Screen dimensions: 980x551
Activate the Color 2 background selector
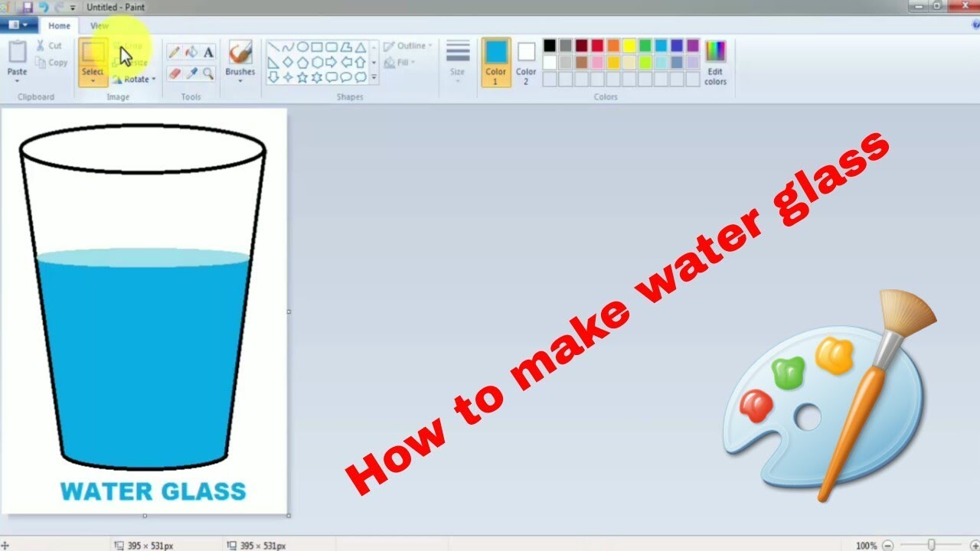pos(526,62)
